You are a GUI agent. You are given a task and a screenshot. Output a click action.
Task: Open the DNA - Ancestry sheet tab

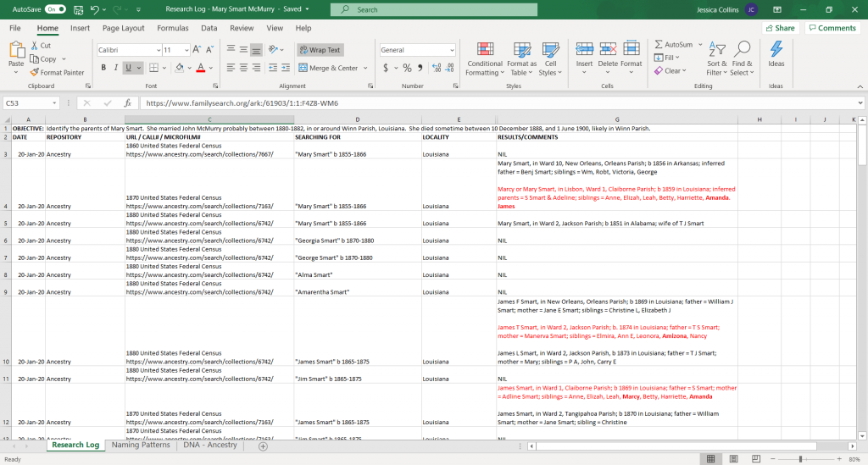[210, 445]
